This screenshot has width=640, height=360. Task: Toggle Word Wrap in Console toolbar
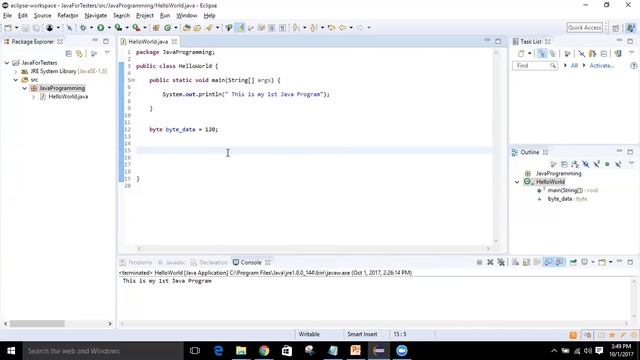(537, 262)
